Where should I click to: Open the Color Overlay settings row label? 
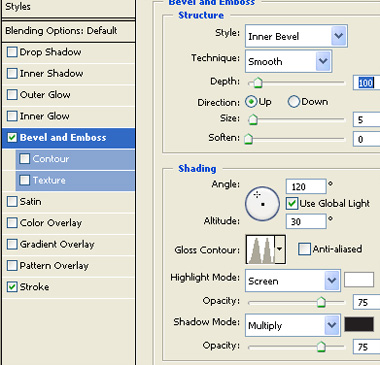[51, 223]
